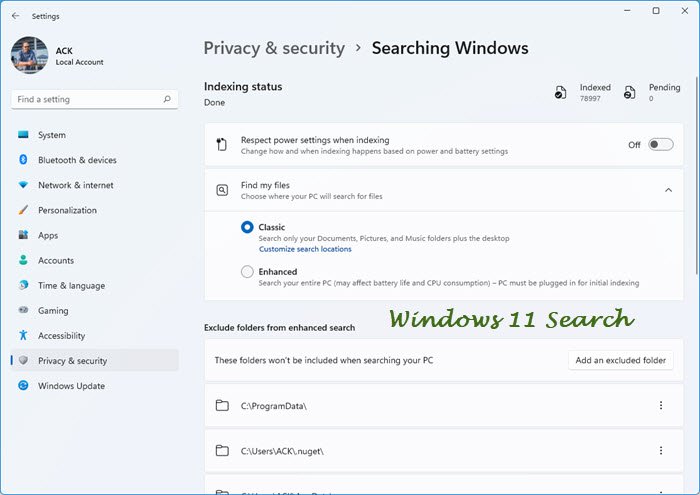This screenshot has width=700, height=495.
Task: Open more options for .nuget folder
Action: pyautogui.click(x=660, y=451)
